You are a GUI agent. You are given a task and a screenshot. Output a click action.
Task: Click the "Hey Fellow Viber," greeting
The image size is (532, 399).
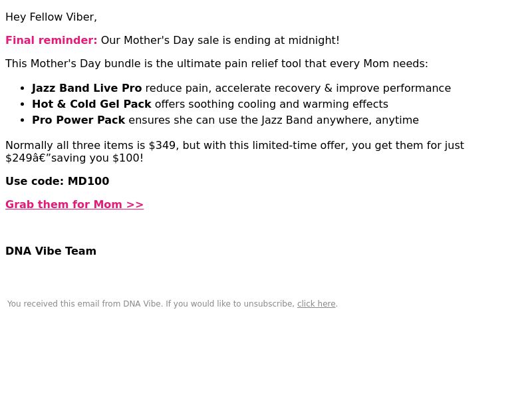(51, 17)
